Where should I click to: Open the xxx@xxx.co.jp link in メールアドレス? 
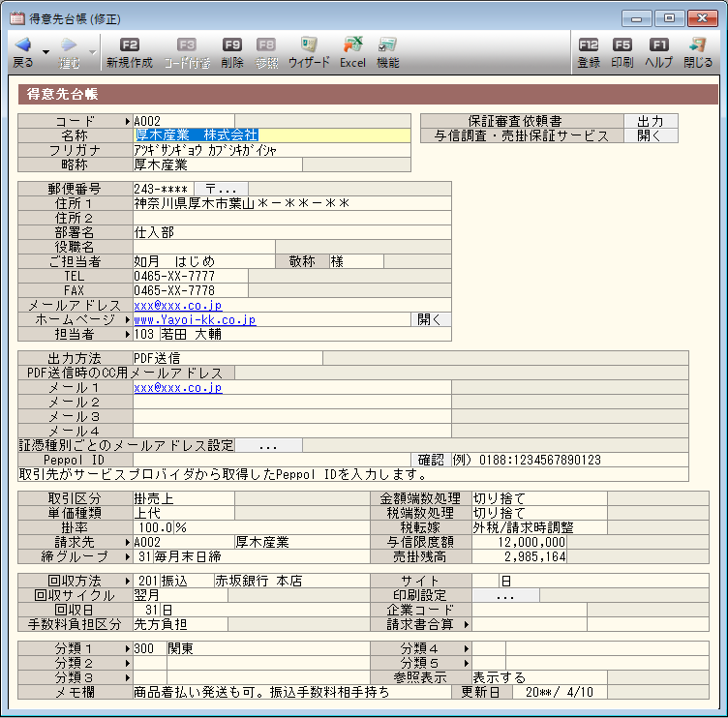(x=178, y=306)
